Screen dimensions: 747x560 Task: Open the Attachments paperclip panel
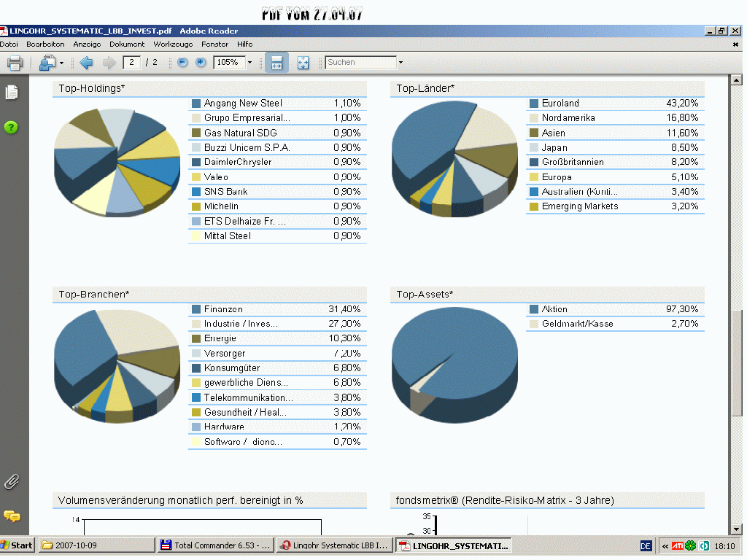pos(12,482)
